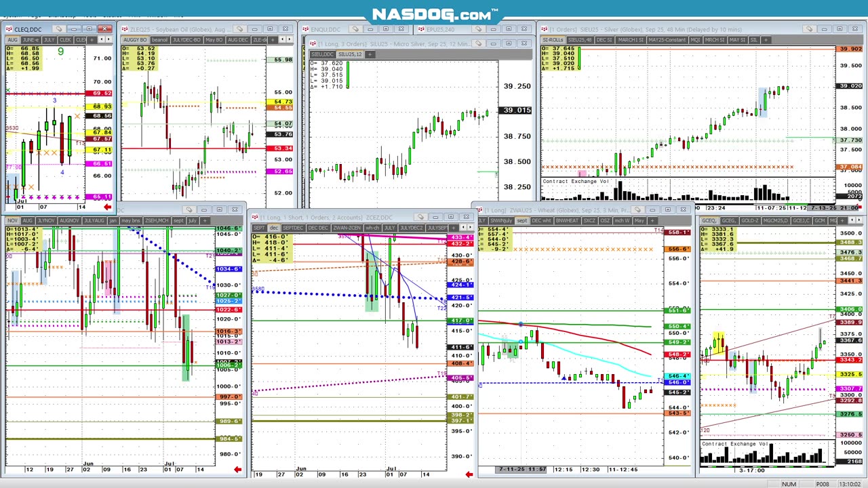The image size is (868, 488).
Task: Click the app icon in the ZLEQ25 window
Action: coord(125,29)
